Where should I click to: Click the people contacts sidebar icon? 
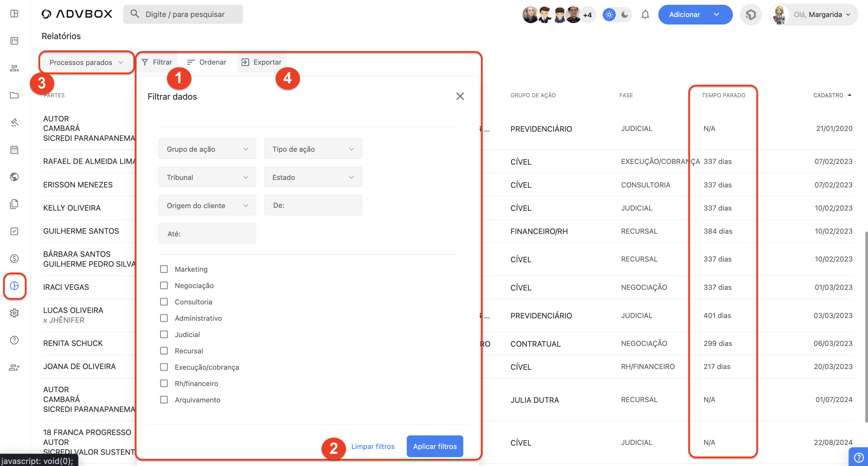(x=14, y=68)
